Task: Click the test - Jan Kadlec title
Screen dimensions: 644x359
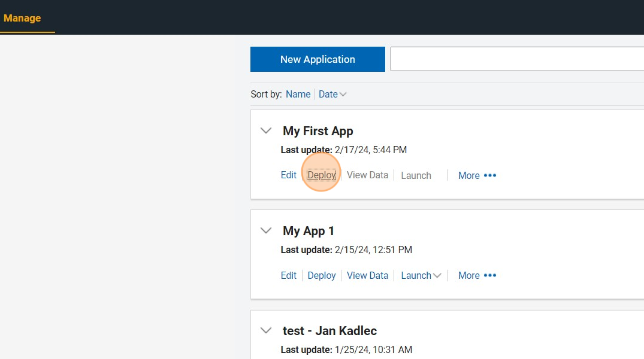Action: coord(329,331)
